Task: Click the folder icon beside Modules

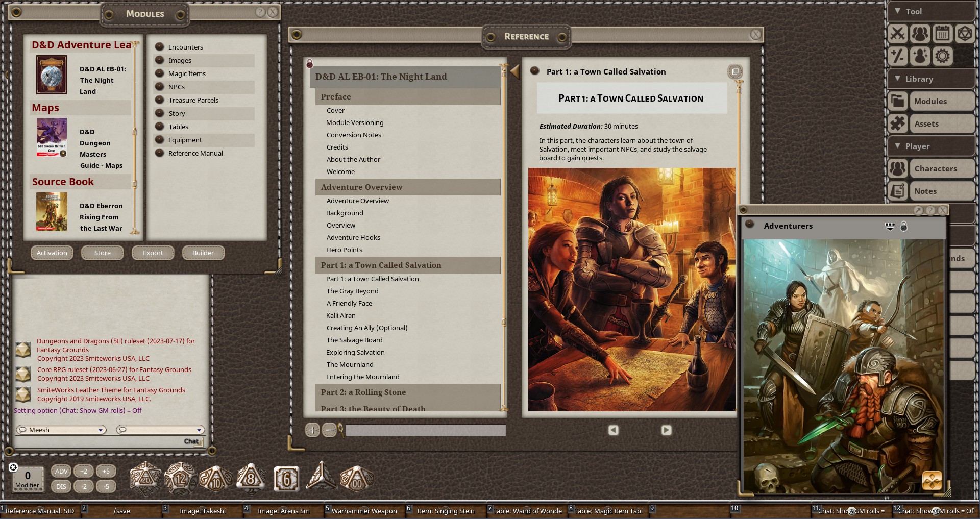Action: (x=897, y=101)
